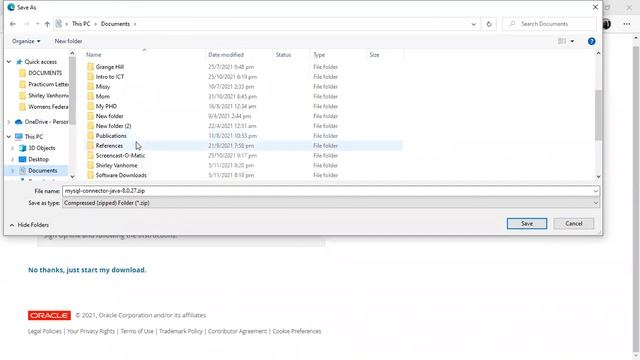Select the New folder (2) item
640x360 pixels.
coord(113,126)
